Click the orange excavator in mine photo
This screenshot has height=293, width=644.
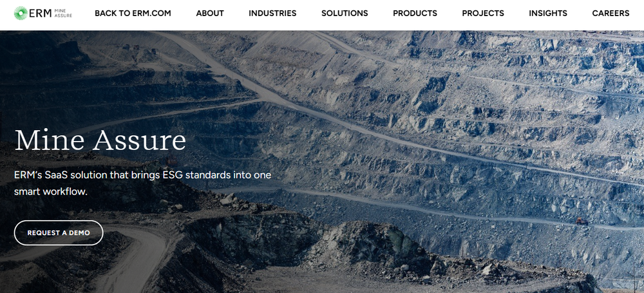[x=582, y=221]
